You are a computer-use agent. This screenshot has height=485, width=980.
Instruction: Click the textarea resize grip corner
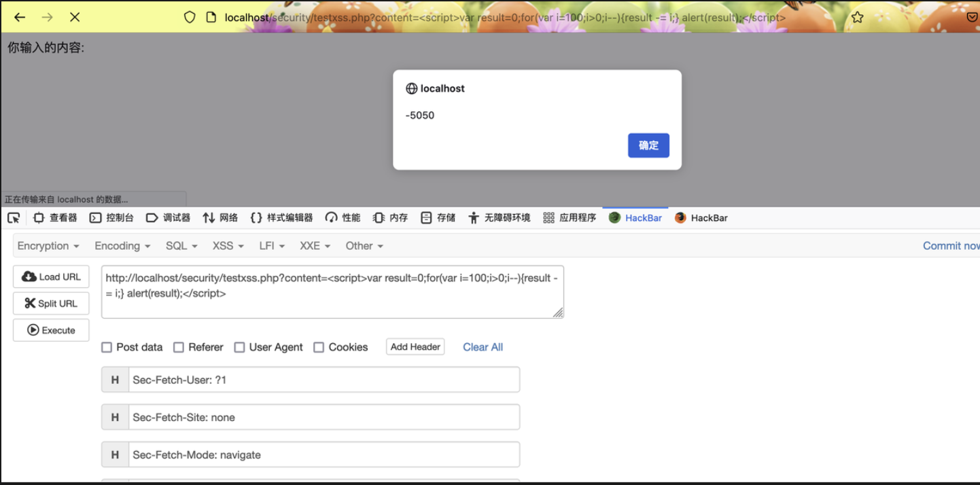click(x=558, y=312)
